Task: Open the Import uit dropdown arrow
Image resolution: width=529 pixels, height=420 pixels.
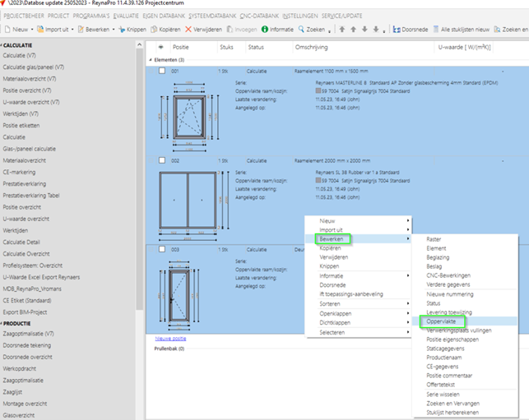Action: coord(72,30)
